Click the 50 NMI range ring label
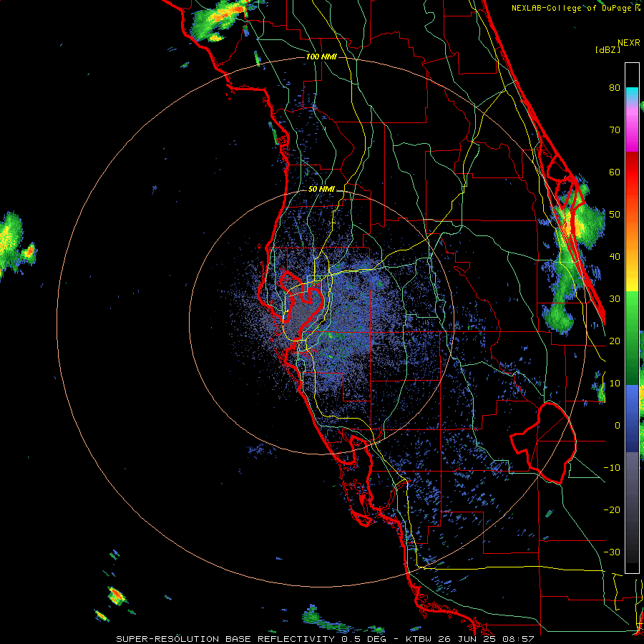Image resolution: width=644 pixels, height=644 pixels. [x=321, y=190]
